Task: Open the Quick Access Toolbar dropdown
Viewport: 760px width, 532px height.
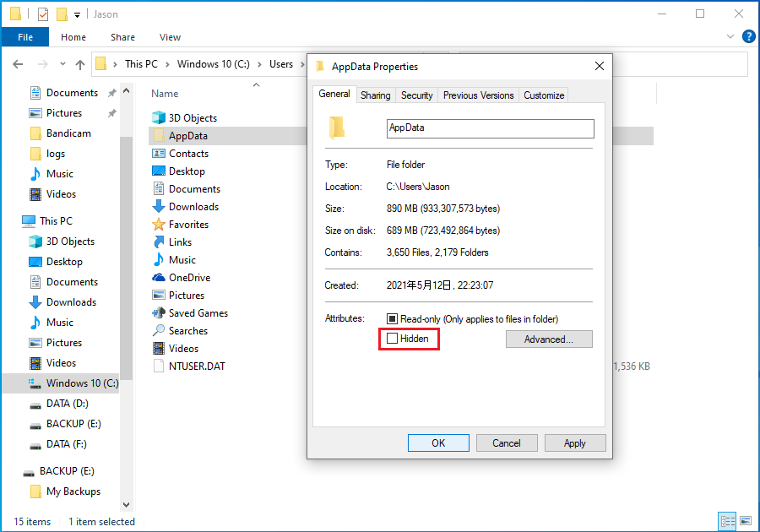Action: point(76,14)
